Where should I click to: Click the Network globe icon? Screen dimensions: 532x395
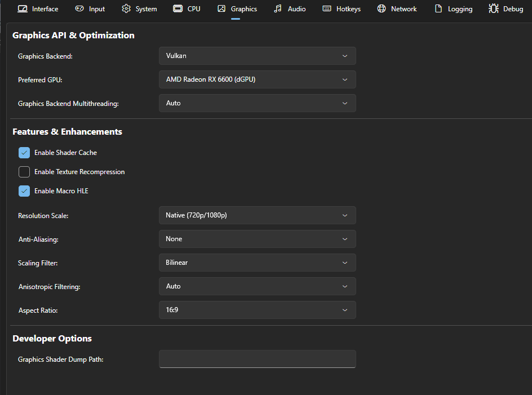pyautogui.click(x=382, y=8)
